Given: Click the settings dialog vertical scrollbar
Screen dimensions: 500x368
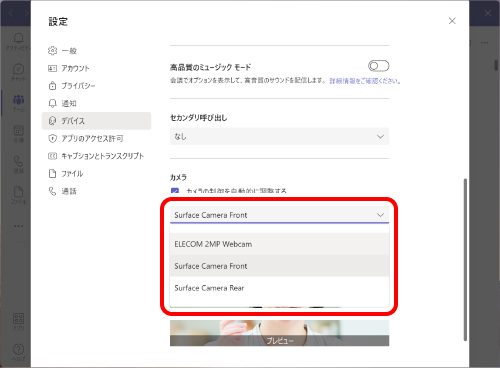Looking at the screenshot, I should click(465, 260).
